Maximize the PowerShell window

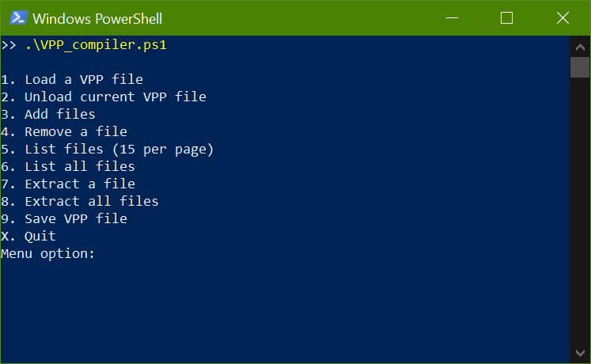pos(506,17)
